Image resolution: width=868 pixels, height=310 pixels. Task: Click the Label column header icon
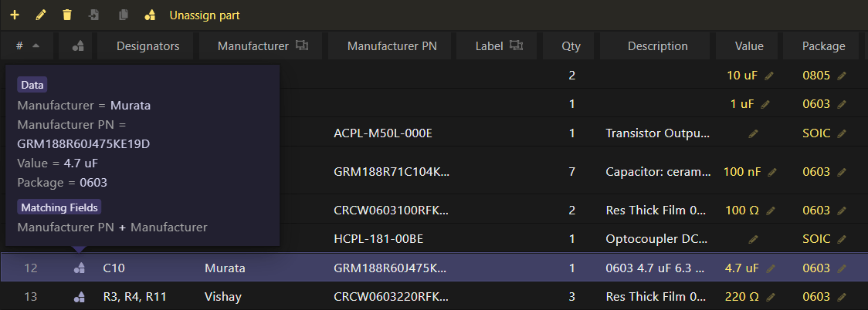pos(516,45)
